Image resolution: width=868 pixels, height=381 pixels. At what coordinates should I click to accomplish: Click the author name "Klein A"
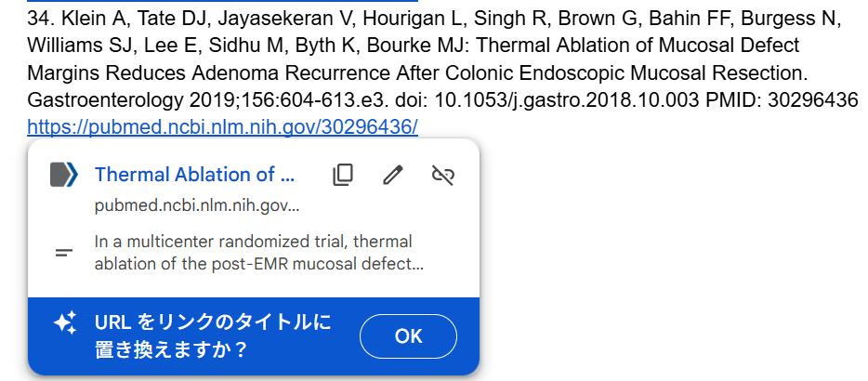(93, 19)
